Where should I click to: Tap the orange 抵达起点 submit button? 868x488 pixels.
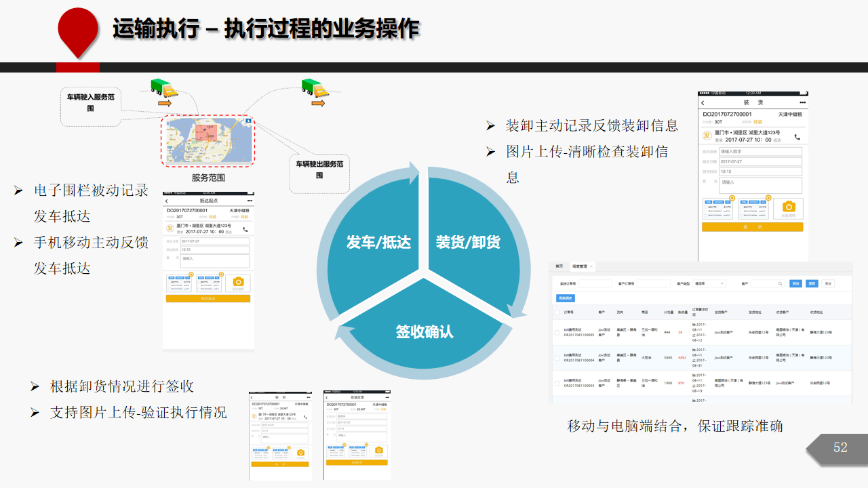(x=208, y=298)
